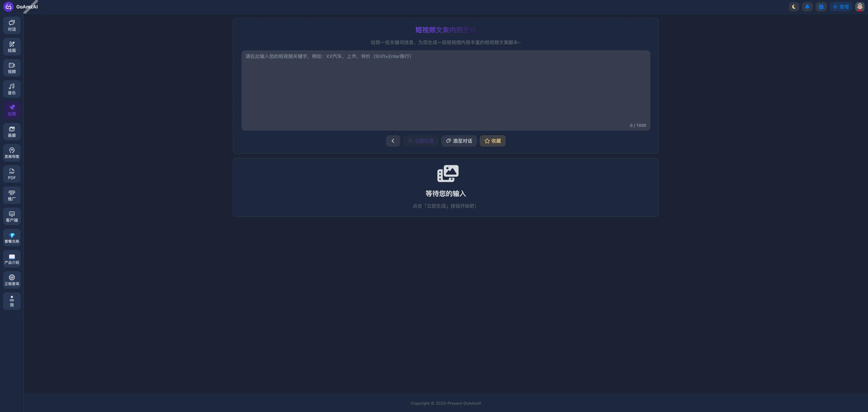Toggle 收藏 favorite star button
Screen dimensions: 868x412
coord(493,141)
